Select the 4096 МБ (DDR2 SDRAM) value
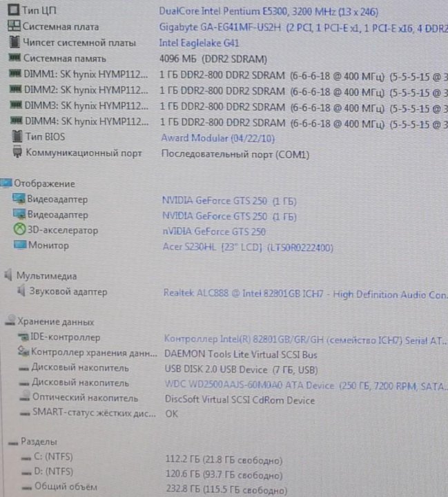The width and height of the screenshot is (448, 497). pyautogui.click(x=213, y=59)
